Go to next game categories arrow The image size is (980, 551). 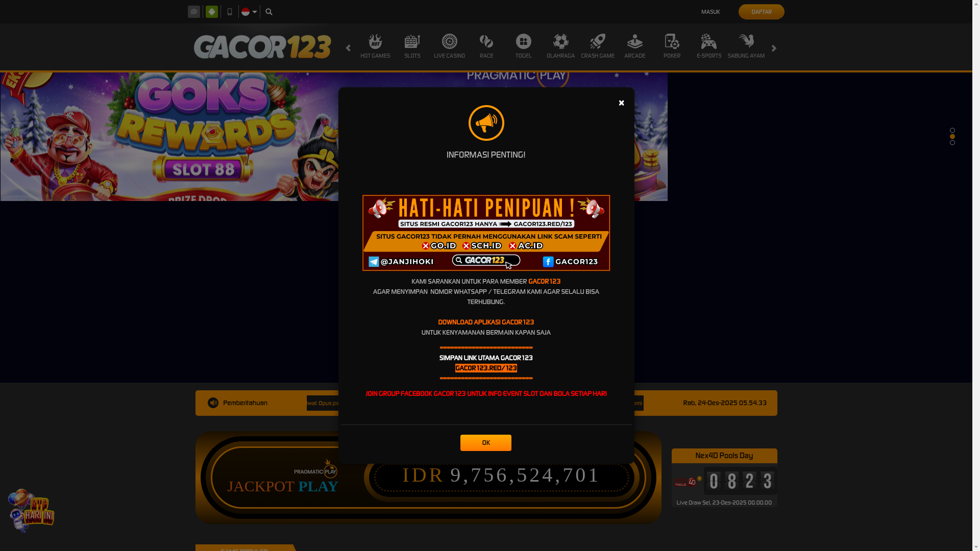(774, 48)
